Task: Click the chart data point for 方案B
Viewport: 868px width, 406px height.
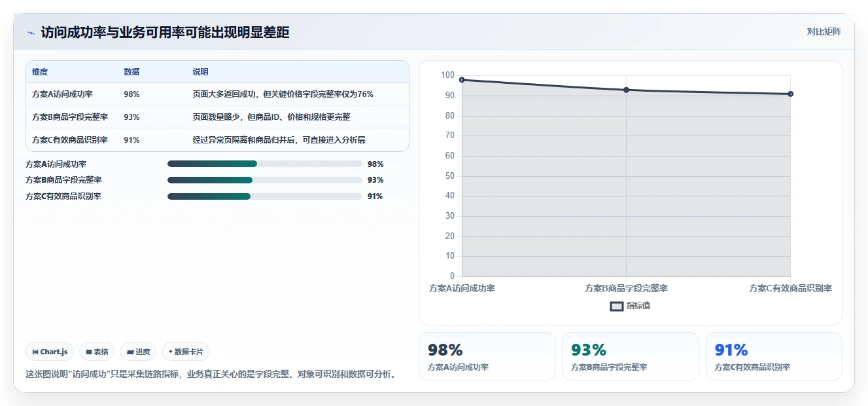Action: (626, 90)
